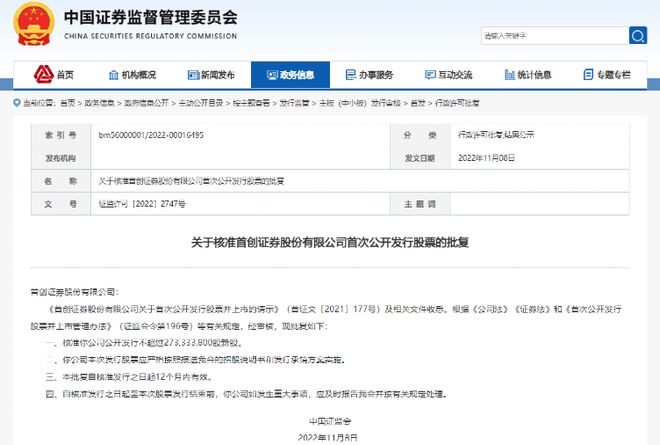660x445 pixels.
Task: Click the index number bm56000001/2022-00016495
Action: 151,135
